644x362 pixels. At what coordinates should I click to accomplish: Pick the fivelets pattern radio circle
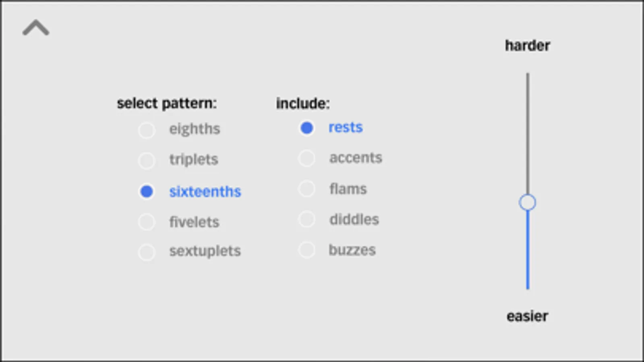147,222
